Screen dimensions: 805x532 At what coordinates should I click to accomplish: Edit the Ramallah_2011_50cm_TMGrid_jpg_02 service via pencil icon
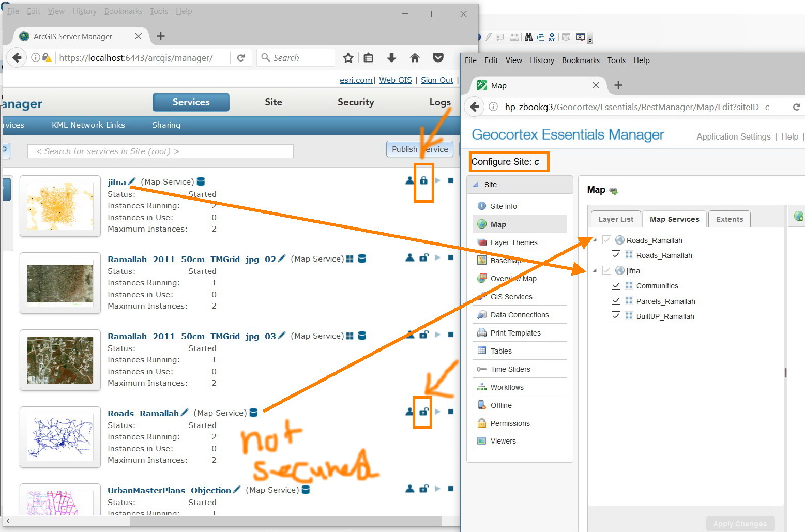pyautogui.click(x=282, y=259)
